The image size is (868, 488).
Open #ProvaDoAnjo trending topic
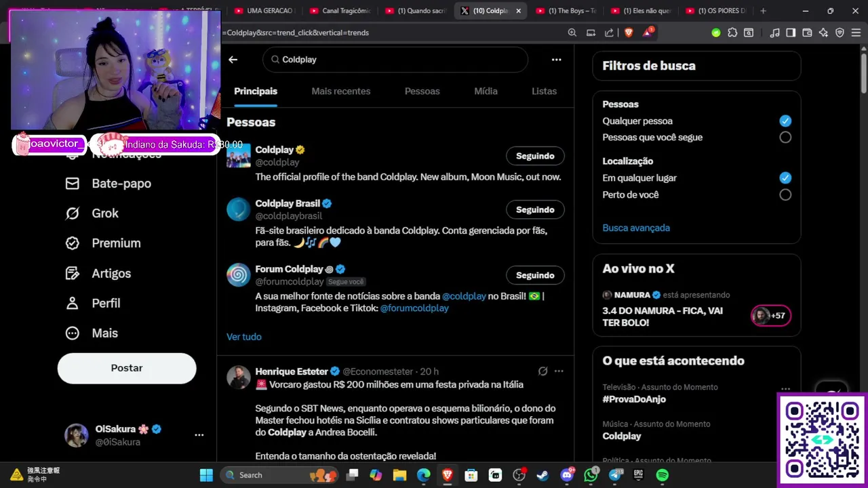coord(634,399)
